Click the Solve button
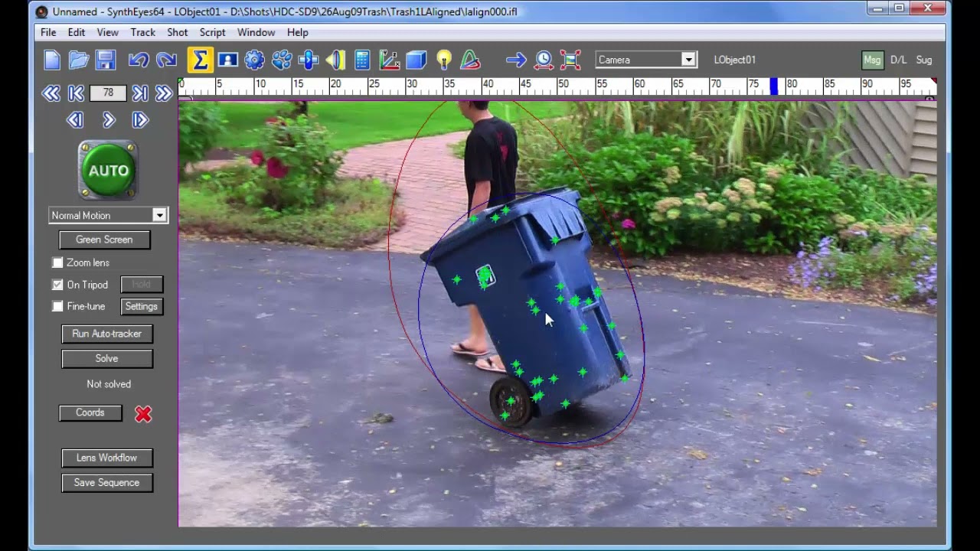Viewport: 980px width, 551px height. click(x=107, y=358)
